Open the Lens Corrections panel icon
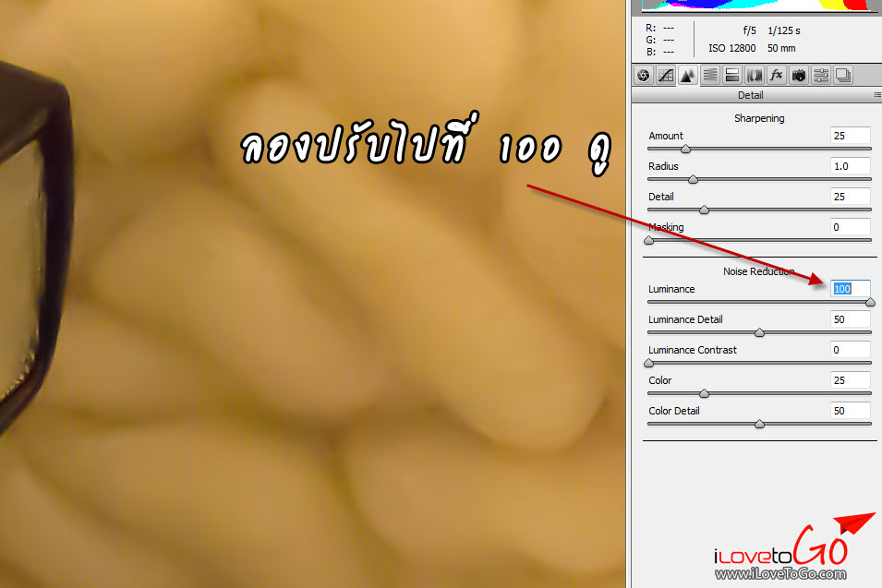The image size is (882, 588). pos(755,75)
